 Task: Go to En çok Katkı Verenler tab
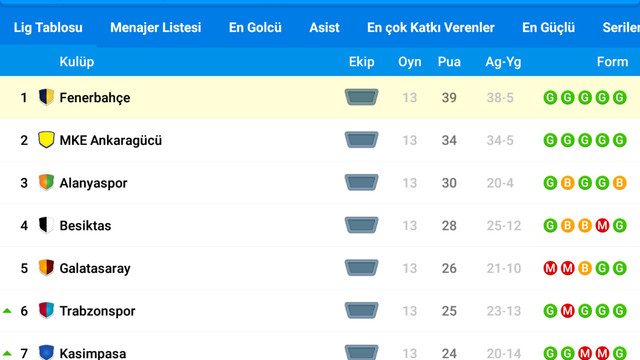(x=431, y=27)
